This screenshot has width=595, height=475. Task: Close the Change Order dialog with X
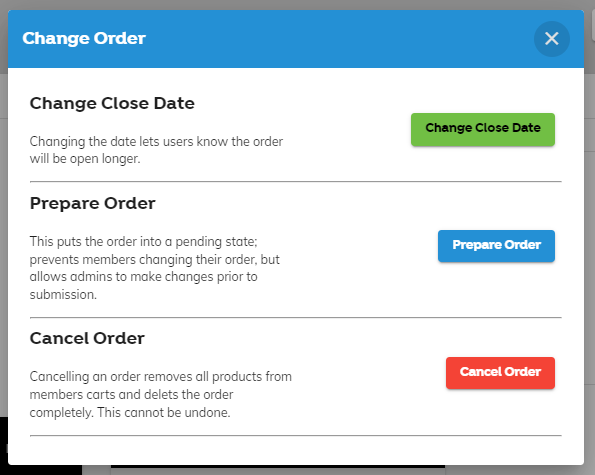(x=551, y=39)
